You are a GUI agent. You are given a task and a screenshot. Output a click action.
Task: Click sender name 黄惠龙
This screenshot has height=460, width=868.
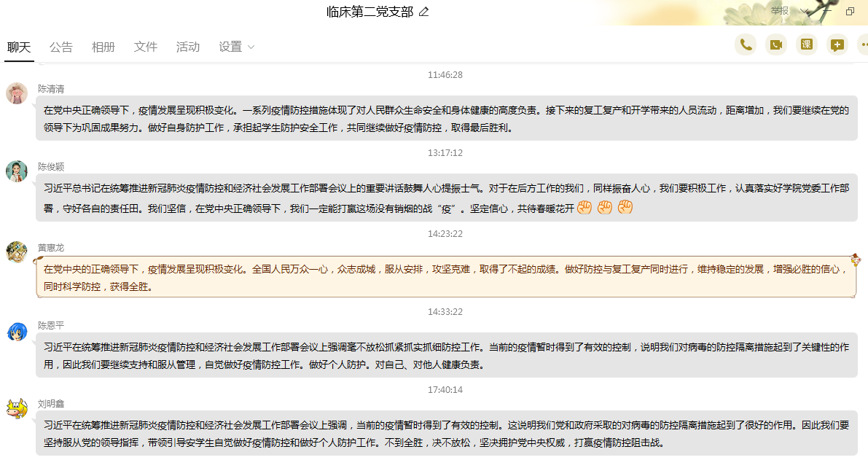tap(51, 248)
